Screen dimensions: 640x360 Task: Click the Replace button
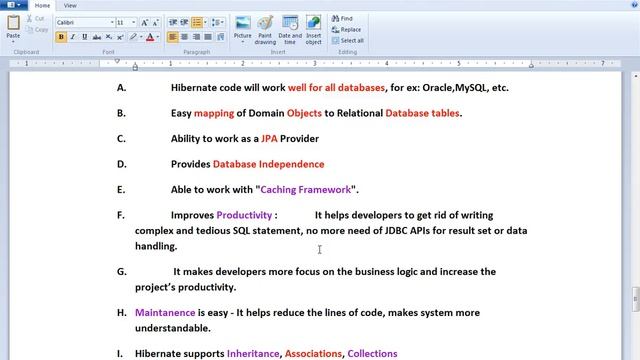tap(347, 29)
